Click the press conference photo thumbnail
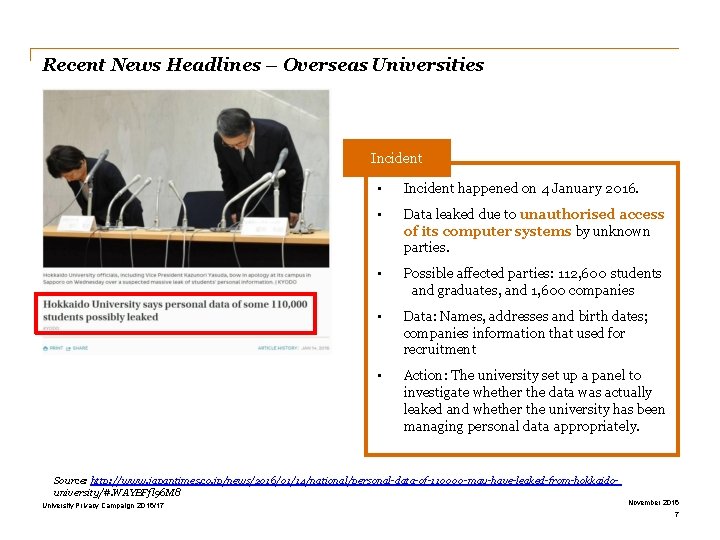The width and height of the screenshot is (720, 540). tap(186, 179)
